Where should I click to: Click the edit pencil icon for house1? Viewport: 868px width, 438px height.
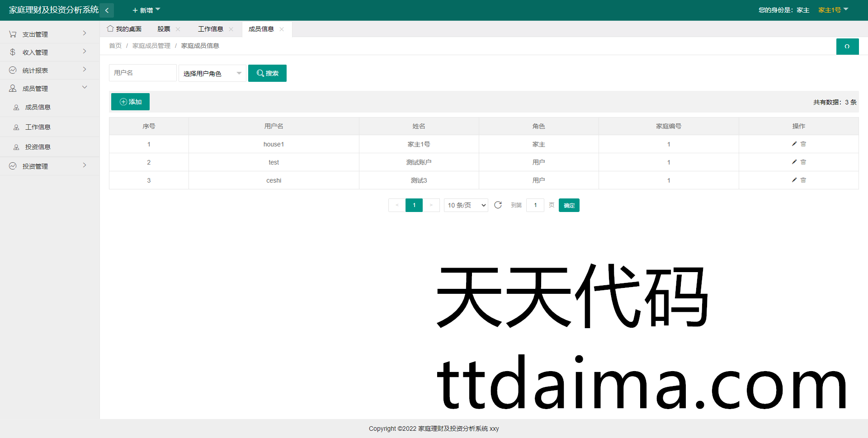pos(794,144)
